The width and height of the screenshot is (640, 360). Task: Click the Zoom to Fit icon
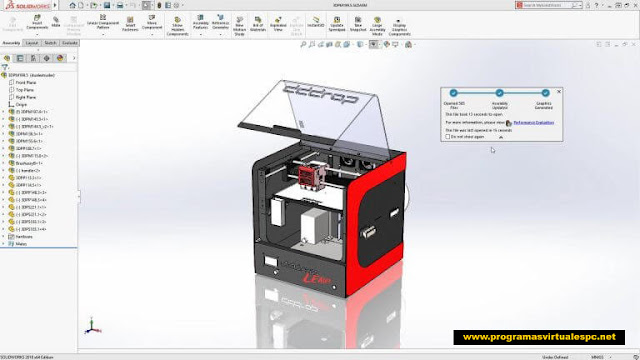coord(303,44)
